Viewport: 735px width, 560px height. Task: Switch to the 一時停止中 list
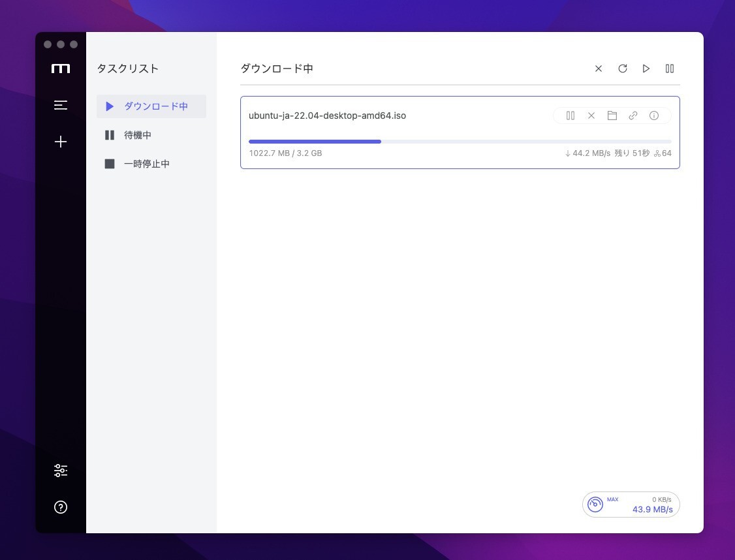pyautogui.click(x=147, y=164)
